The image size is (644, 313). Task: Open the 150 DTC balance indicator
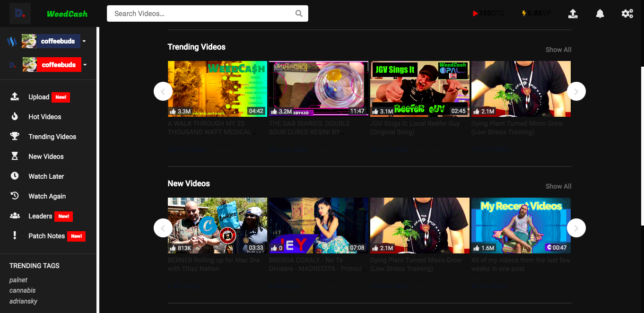(x=488, y=13)
